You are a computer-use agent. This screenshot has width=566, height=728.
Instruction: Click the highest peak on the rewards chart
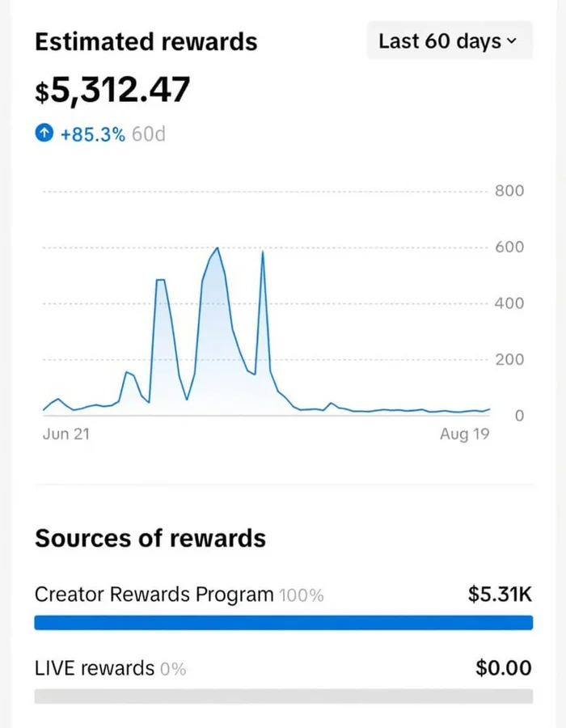click(x=217, y=249)
